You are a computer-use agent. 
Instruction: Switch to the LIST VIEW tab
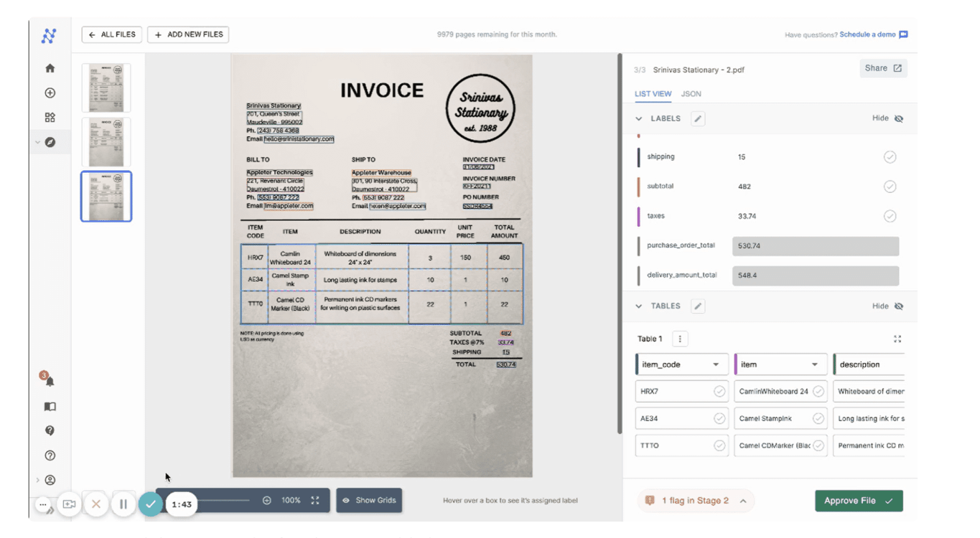click(x=653, y=93)
